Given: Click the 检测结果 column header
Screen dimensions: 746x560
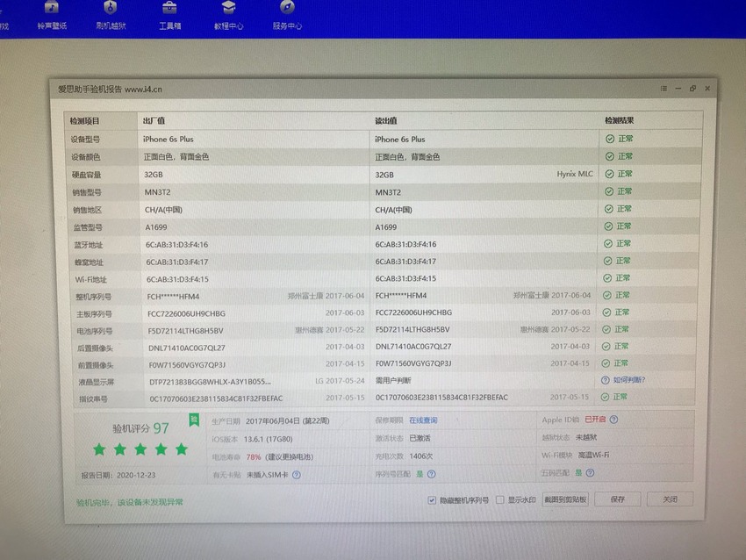Looking at the screenshot, I should [x=619, y=120].
